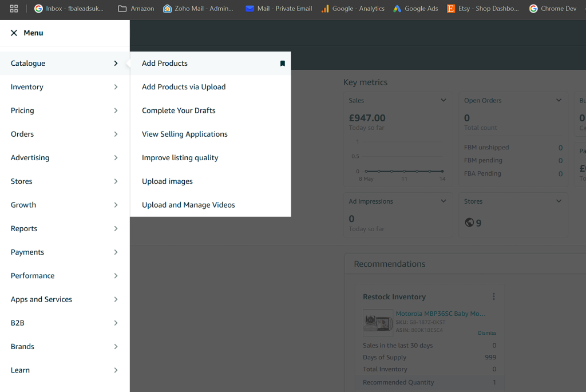Expand the Advertising menu chevron
The width and height of the screenshot is (586, 392).
coord(116,158)
